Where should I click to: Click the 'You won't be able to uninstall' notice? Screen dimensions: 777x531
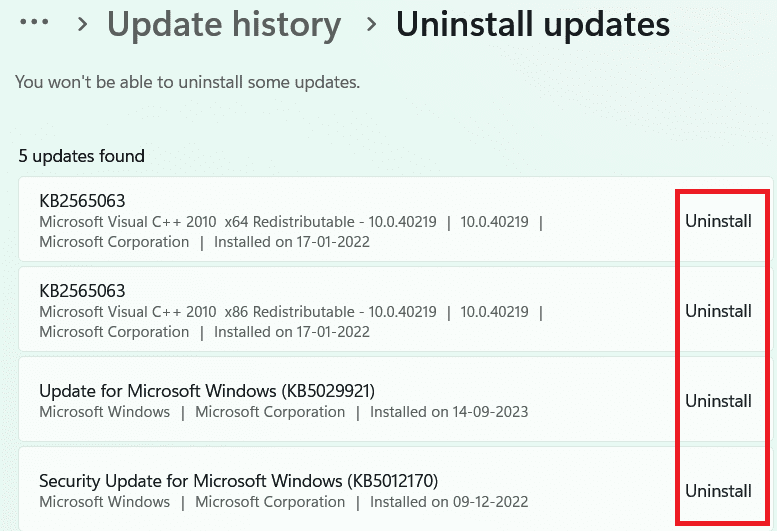tap(187, 82)
